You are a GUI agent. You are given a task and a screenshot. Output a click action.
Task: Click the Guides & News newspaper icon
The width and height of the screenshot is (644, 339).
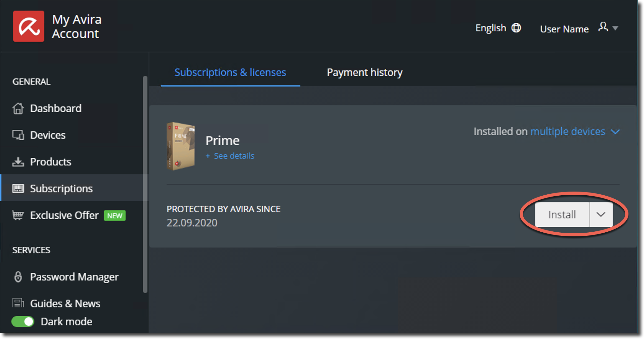(18, 303)
